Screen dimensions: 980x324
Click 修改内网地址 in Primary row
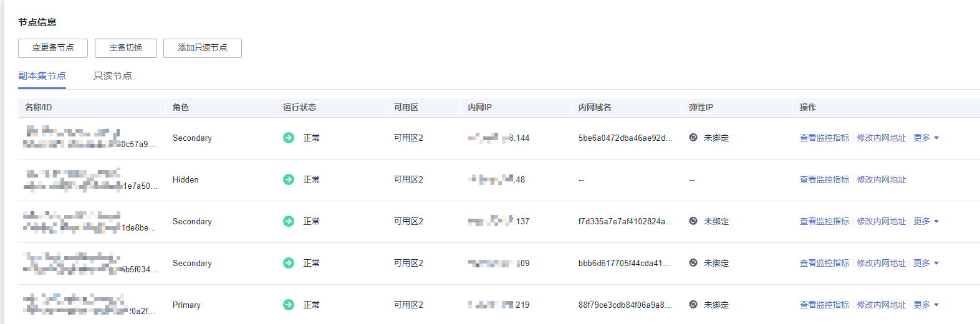click(881, 305)
